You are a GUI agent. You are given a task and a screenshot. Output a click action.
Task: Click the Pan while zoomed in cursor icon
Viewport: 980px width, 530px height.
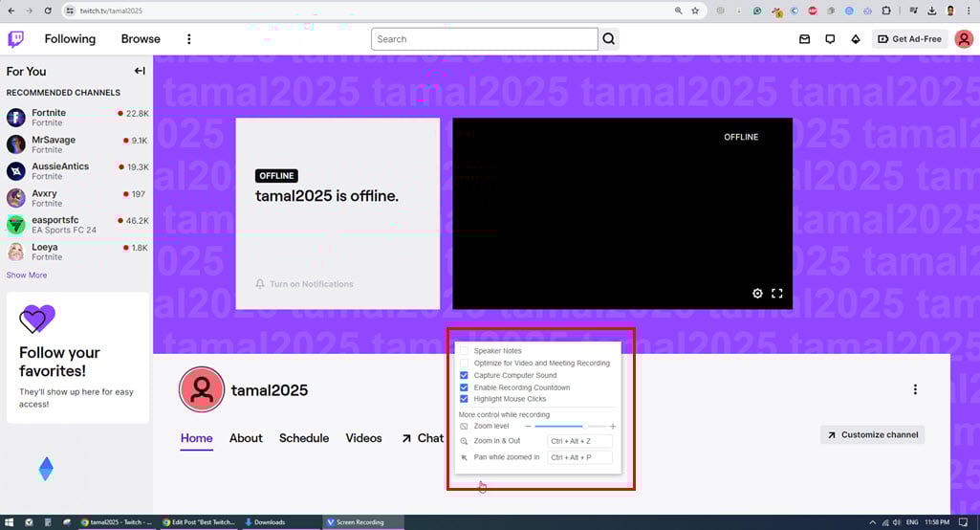pos(464,457)
